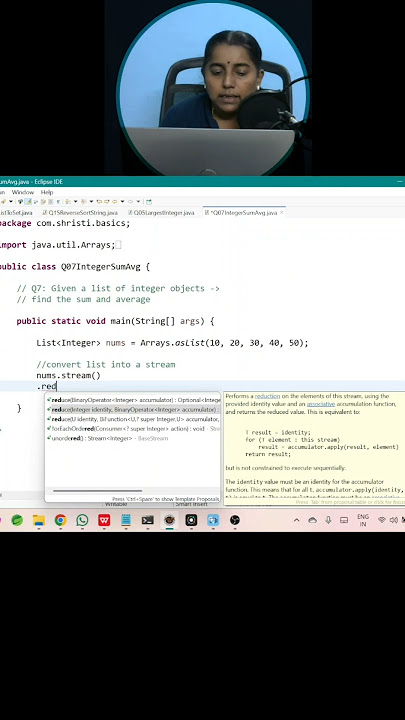Image resolution: width=405 pixels, height=720 pixels.
Task: Open the terminal taskbar icon
Action: click(x=147, y=520)
